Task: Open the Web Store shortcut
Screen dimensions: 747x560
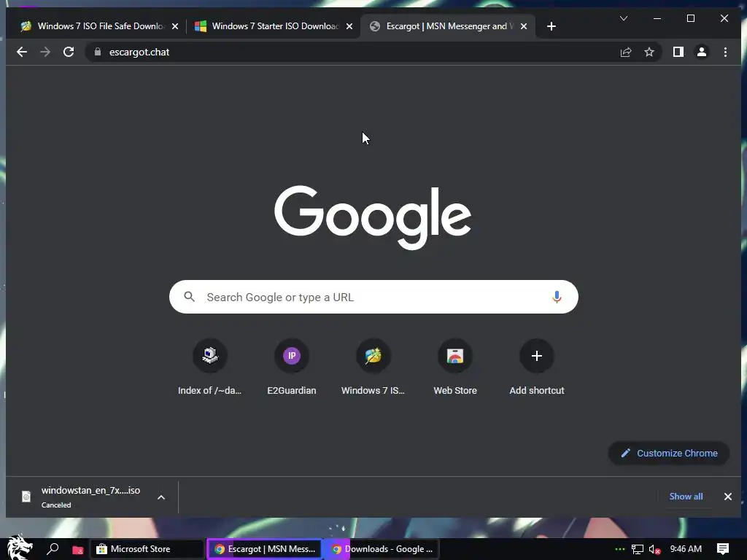Action: [x=455, y=367]
